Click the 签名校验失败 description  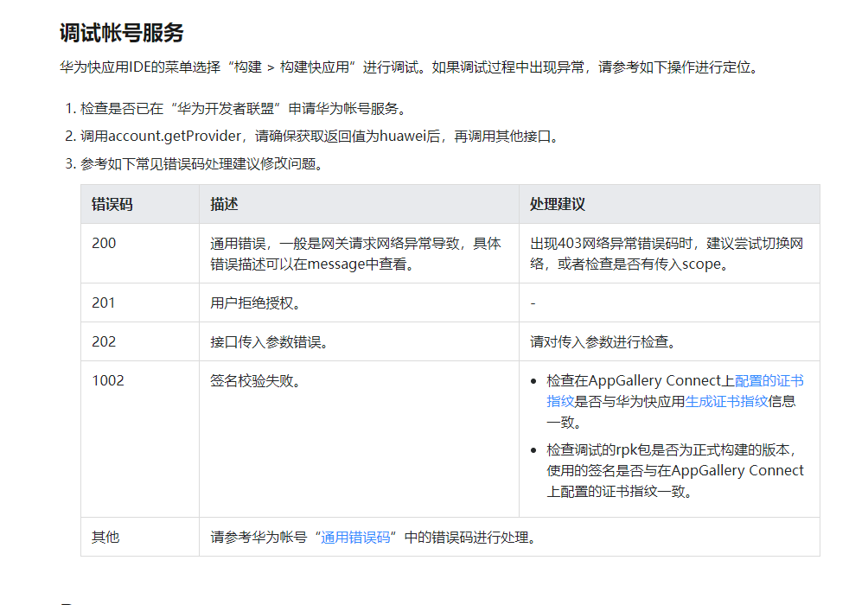(255, 381)
